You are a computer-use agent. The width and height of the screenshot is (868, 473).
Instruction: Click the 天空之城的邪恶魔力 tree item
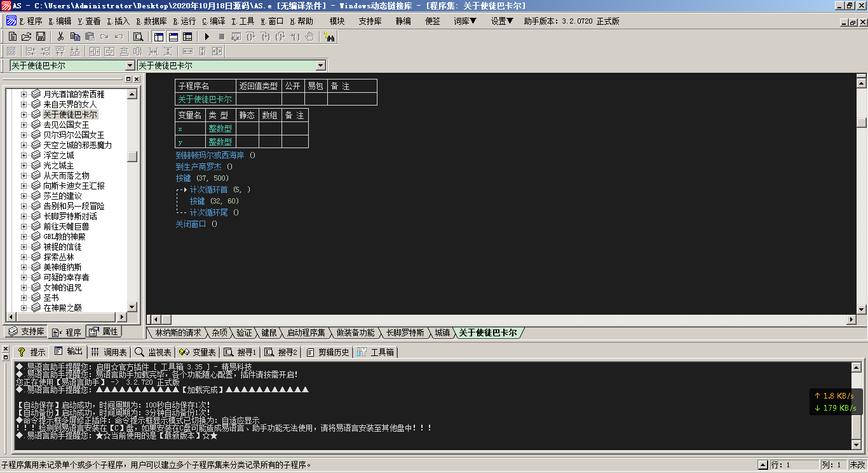coord(78,145)
